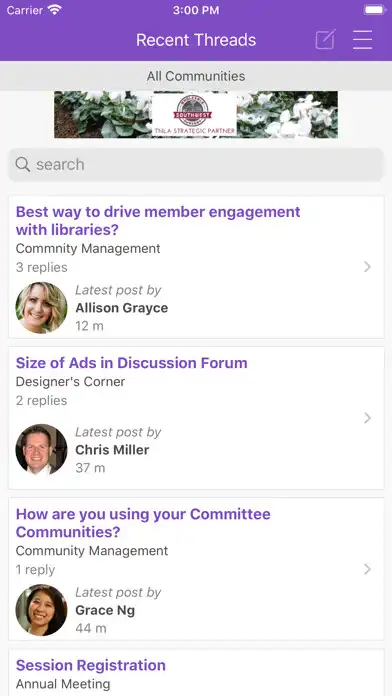392x696 pixels.
Task: Open Allison Grayce's profile photo
Action: pos(41,308)
